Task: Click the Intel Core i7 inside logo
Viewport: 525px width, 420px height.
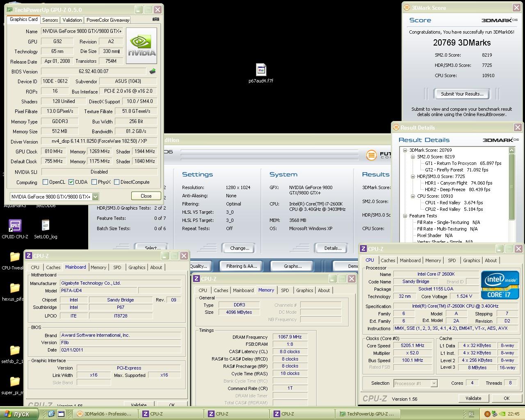Action: tap(500, 285)
